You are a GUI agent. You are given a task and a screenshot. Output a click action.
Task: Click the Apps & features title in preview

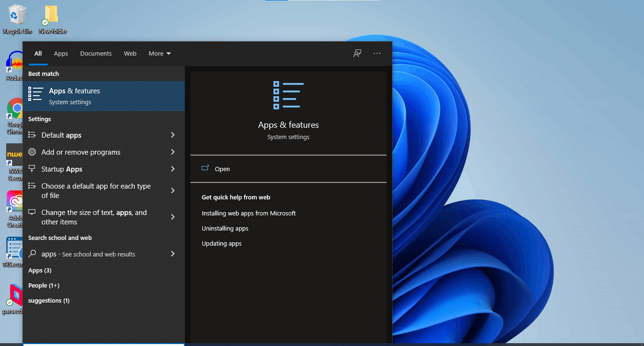point(289,125)
